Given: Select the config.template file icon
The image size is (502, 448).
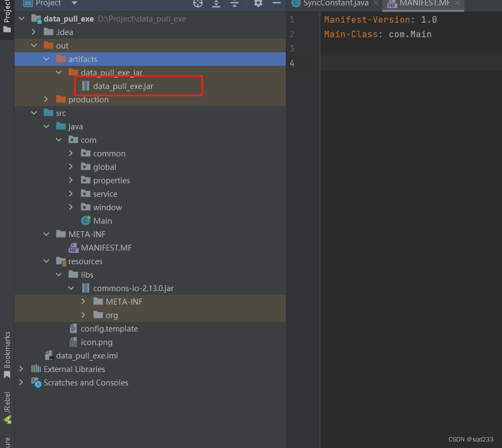Looking at the screenshot, I should 73,328.
